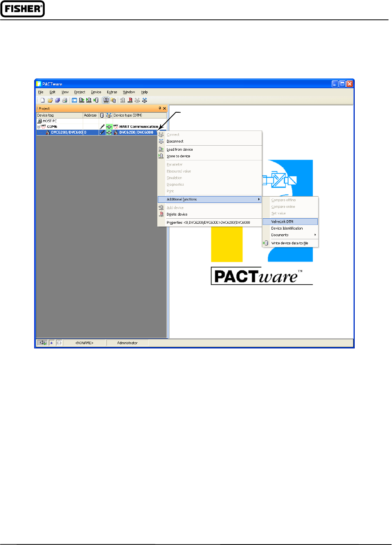The width and height of the screenshot is (392, 545).
Task: Open the View menu
Action: pyautogui.click(x=65, y=92)
